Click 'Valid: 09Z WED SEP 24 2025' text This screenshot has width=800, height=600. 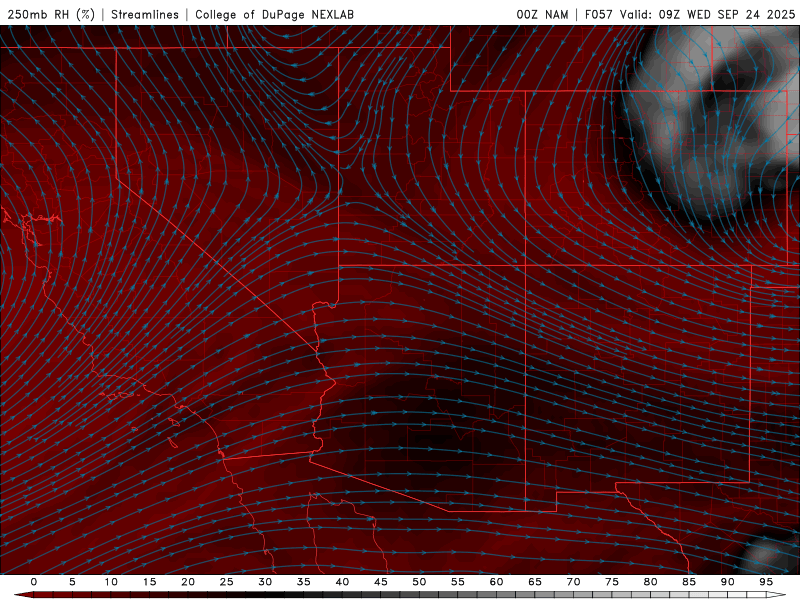tap(708, 15)
